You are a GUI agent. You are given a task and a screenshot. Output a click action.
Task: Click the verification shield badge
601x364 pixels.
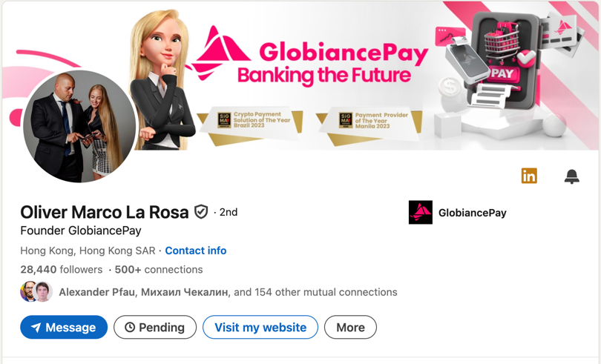coord(201,212)
